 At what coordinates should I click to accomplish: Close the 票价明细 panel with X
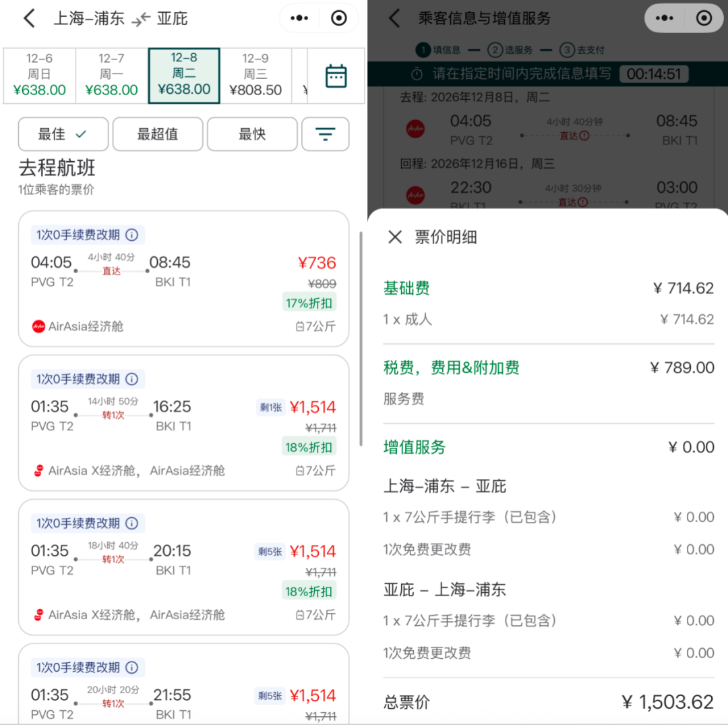tap(395, 237)
